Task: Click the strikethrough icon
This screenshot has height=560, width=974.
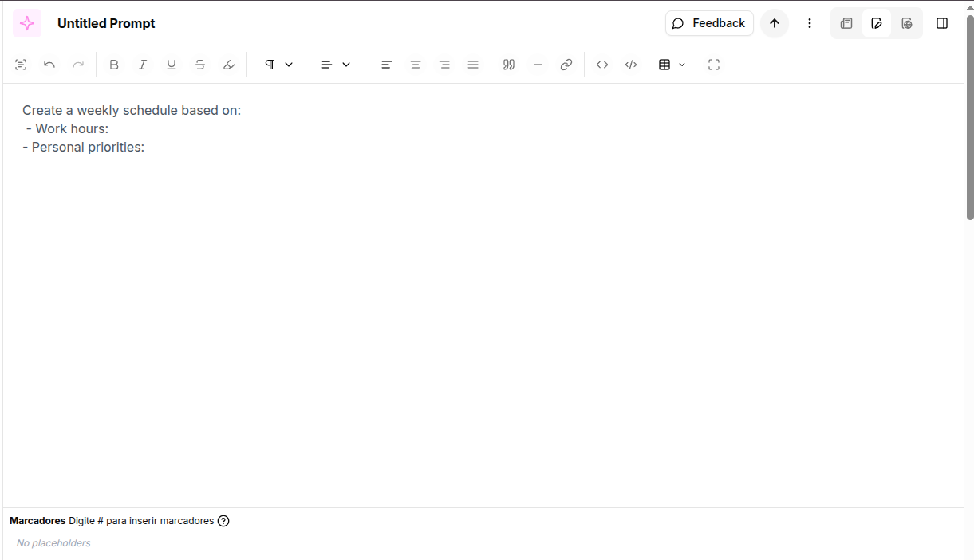Action: click(x=200, y=65)
